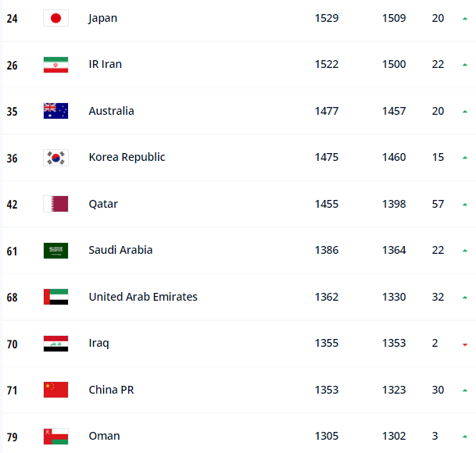
Task: Click the Japan flag icon
Action: [55, 18]
